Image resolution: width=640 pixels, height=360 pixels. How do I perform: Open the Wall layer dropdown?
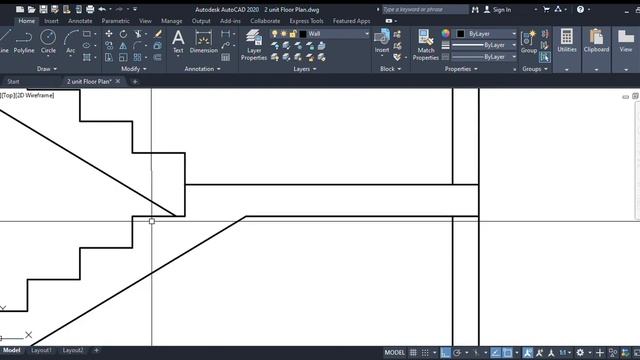click(367, 34)
